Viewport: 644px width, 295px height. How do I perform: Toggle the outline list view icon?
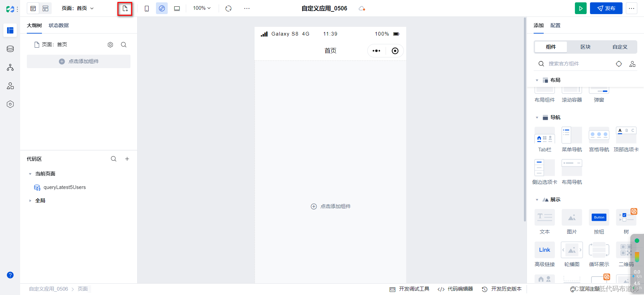[33, 8]
